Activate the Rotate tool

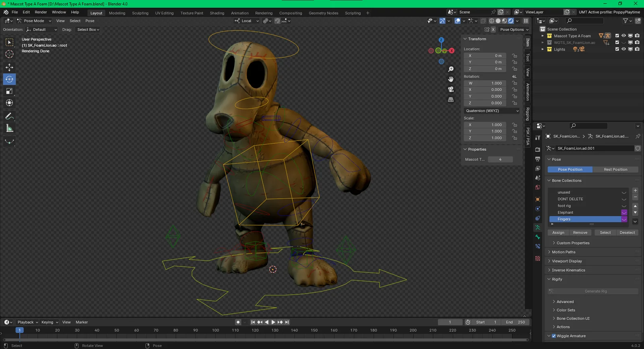(x=9, y=79)
